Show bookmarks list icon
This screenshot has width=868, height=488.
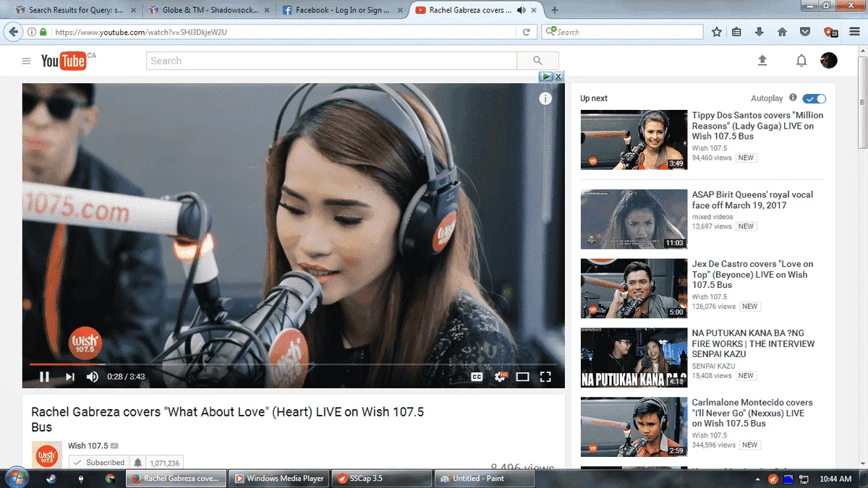pos(737,32)
